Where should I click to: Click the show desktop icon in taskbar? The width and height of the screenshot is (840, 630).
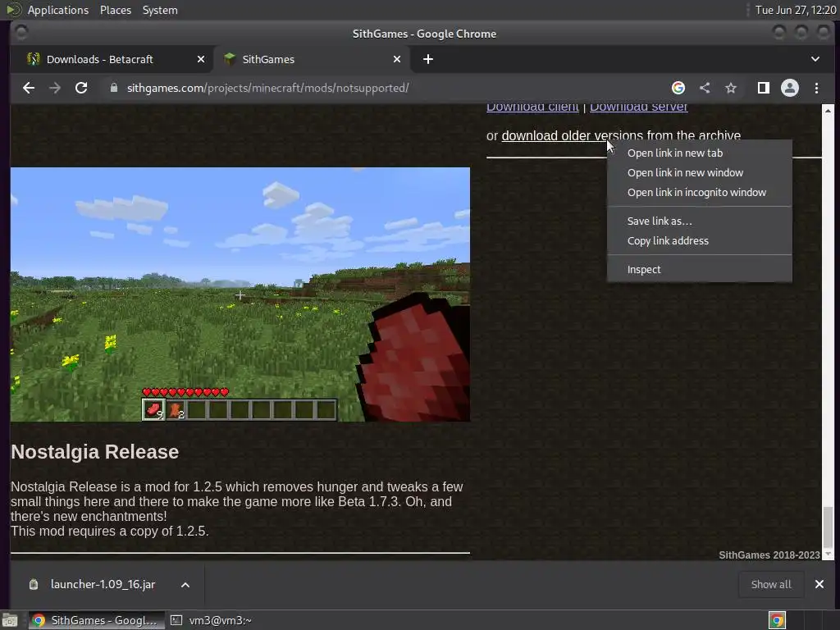click(x=10, y=620)
